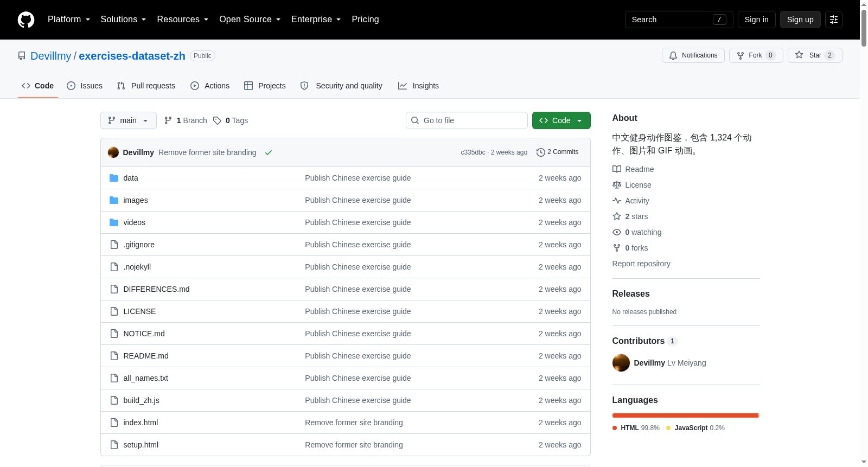Click the star icon to star repository
Viewport: 868px width, 467px height.
tap(799, 55)
